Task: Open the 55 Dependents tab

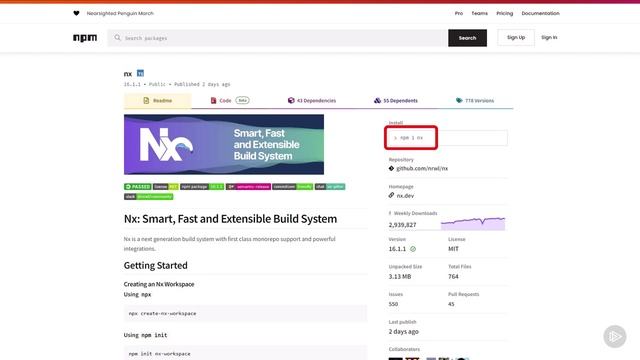Action: [396, 100]
